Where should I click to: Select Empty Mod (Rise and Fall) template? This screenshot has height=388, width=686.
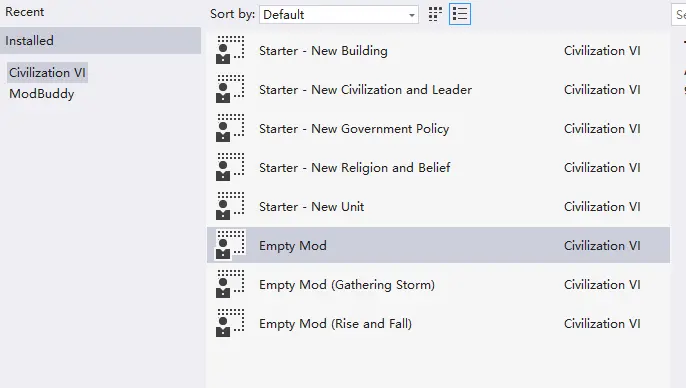point(335,324)
